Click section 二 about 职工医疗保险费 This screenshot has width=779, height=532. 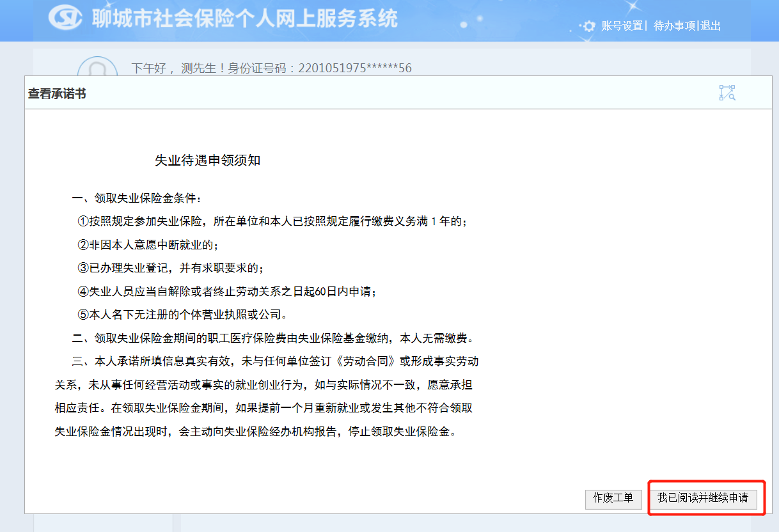click(x=273, y=338)
